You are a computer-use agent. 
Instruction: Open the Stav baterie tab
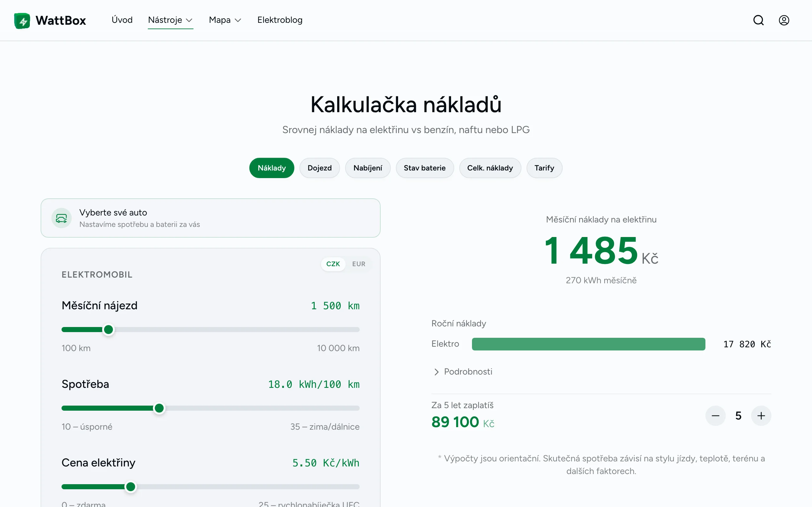click(424, 168)
